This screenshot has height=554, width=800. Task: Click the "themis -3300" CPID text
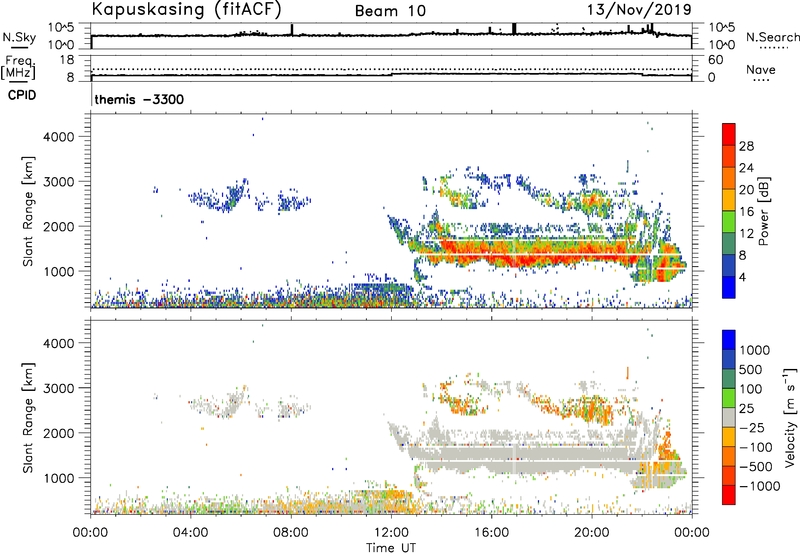[139, 99]
